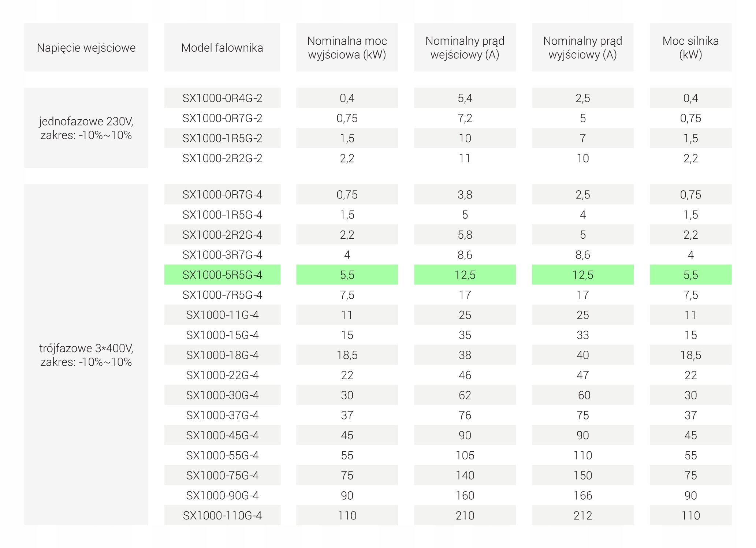Viewport: 756px width, 548px height.
Task: Select the 'Nominalna moc wyjściowa (kW)' header
Action: (x=347, y=48)
